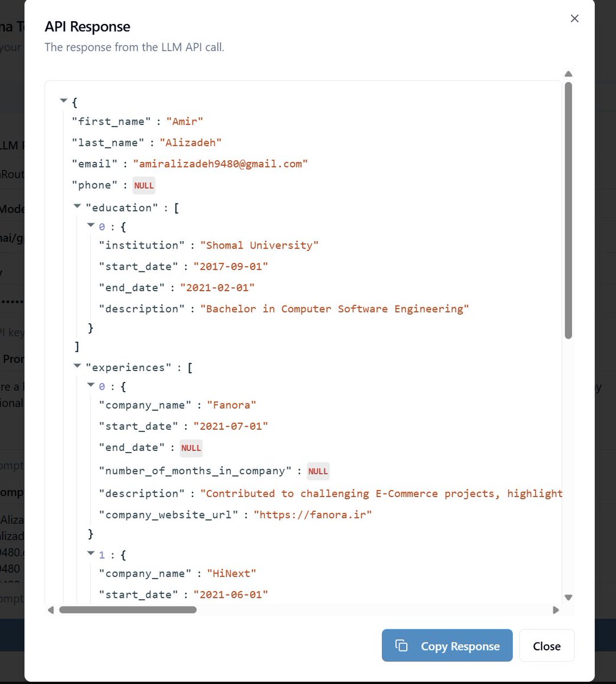Click the "https://fanora.ir" URL value

313,515
